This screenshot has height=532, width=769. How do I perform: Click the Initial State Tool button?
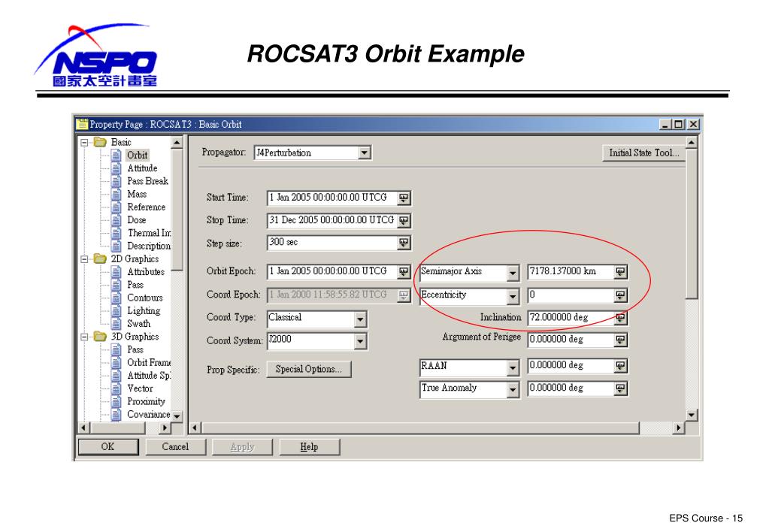tap(643, 153)
